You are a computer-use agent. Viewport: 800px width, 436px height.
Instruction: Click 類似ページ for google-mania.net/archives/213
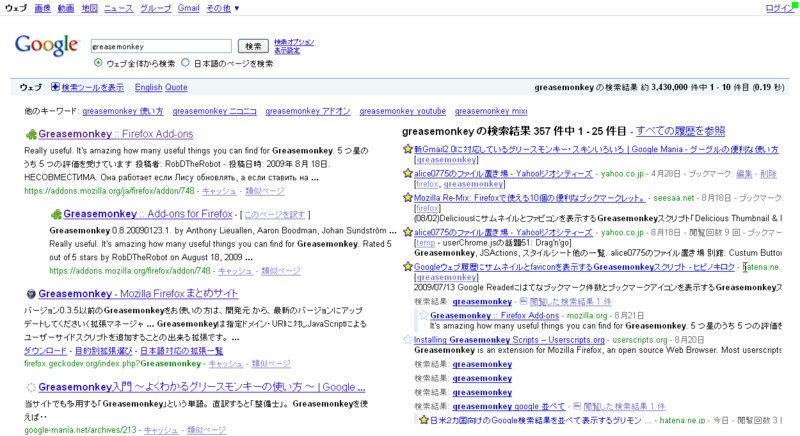click(207, 430)
